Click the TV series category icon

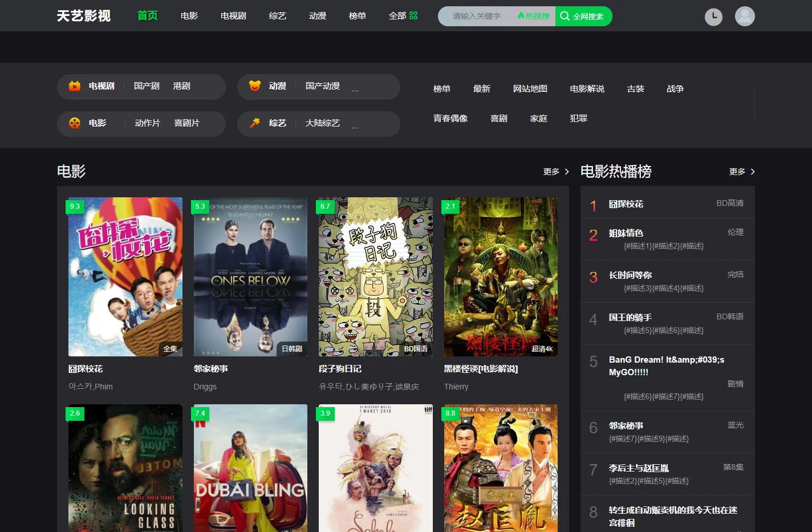tap(75, 86)
